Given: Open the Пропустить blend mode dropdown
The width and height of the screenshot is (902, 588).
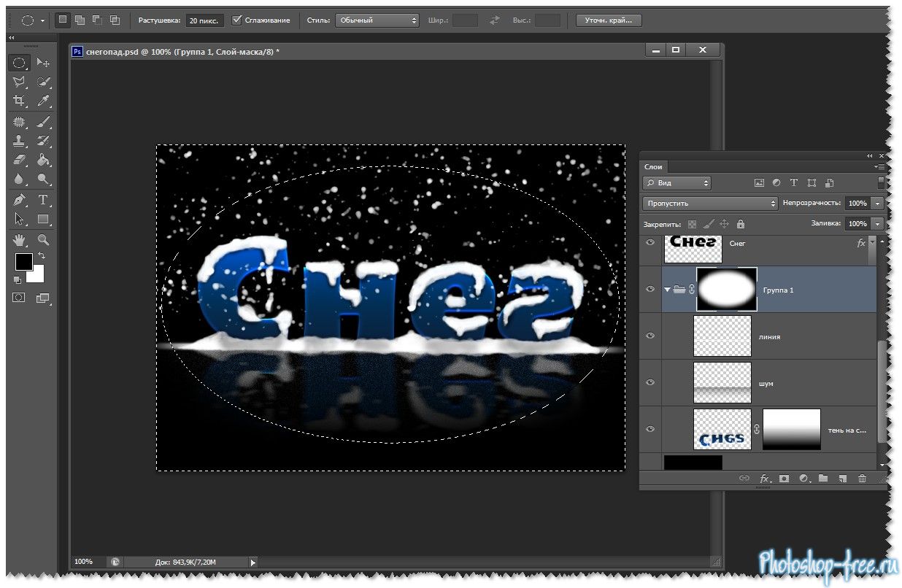Looking at the screenshot, I should [710, 204].
